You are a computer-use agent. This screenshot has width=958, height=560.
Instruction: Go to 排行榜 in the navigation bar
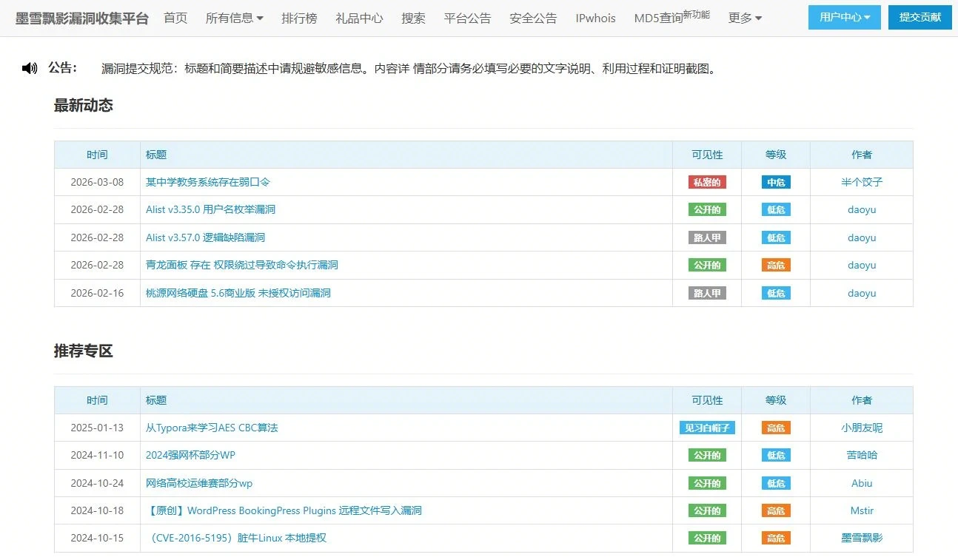[299, 18]
